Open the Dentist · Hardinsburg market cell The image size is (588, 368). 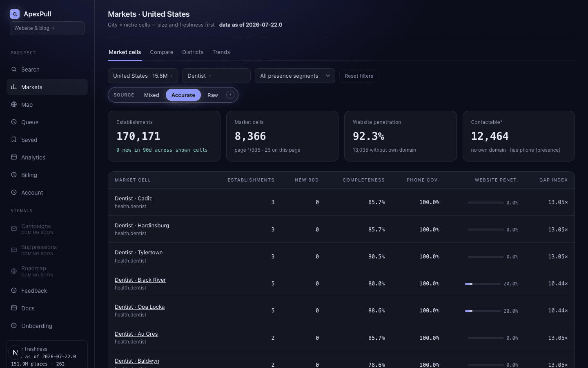(x=142, y=226)
